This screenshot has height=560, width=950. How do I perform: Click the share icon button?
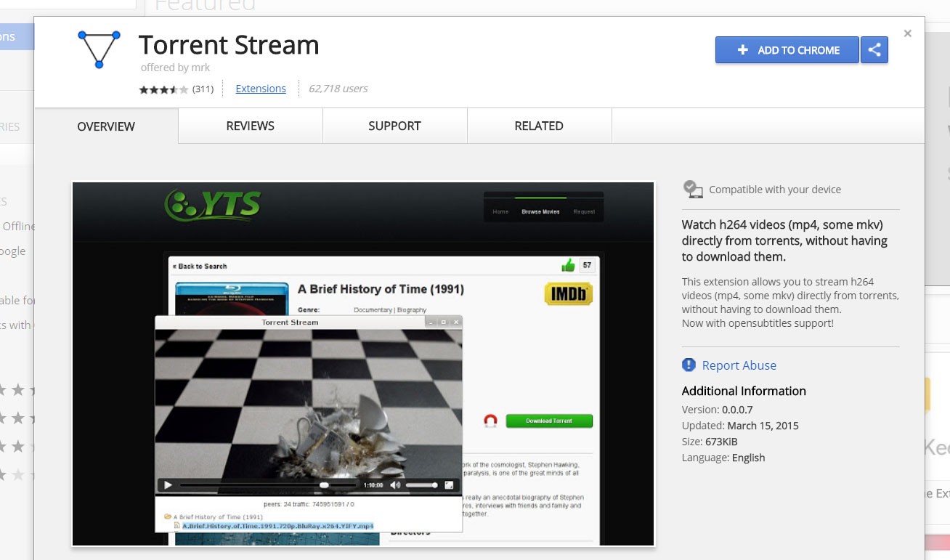pyautogui.click(x=874, y=50)
